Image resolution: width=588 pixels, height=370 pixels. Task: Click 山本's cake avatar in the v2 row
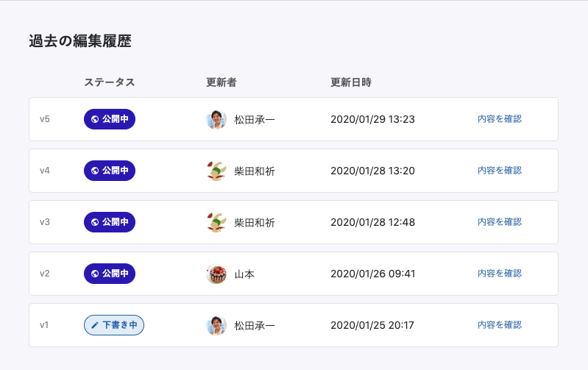coord(216,274)
